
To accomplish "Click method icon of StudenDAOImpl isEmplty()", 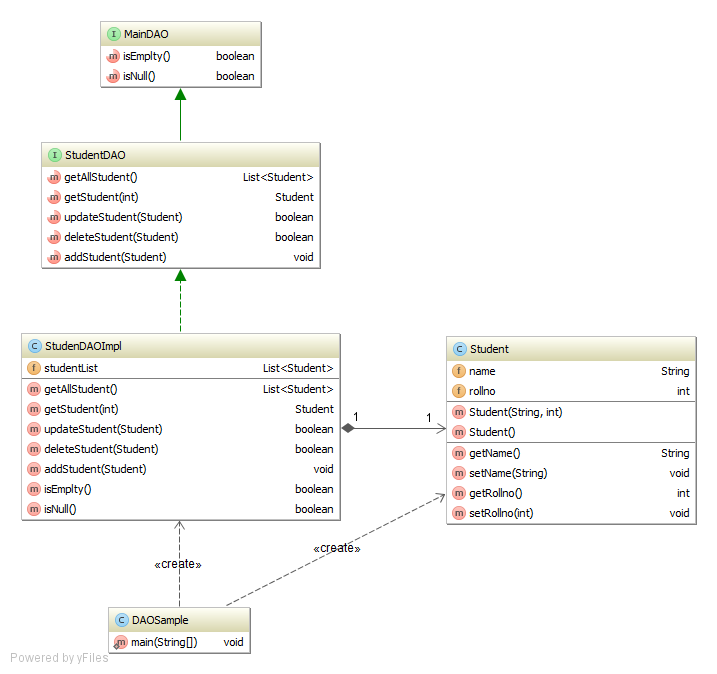I will tap(34, 489).
